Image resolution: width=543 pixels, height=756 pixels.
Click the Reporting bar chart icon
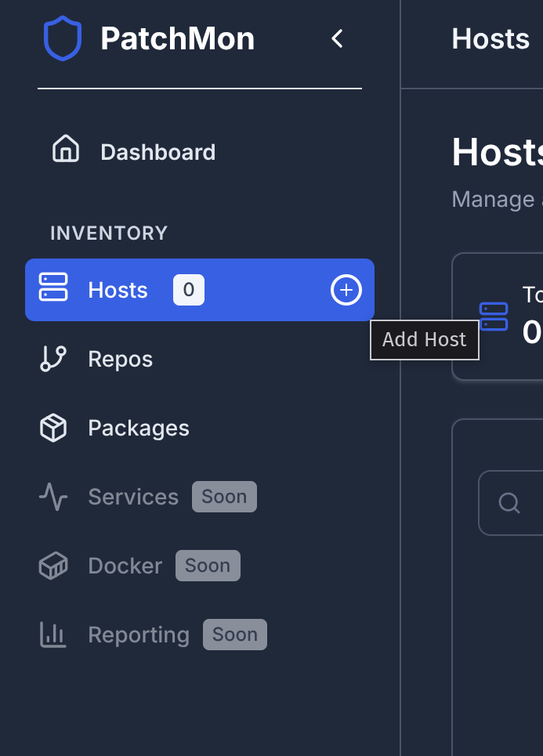click(53, 635)
